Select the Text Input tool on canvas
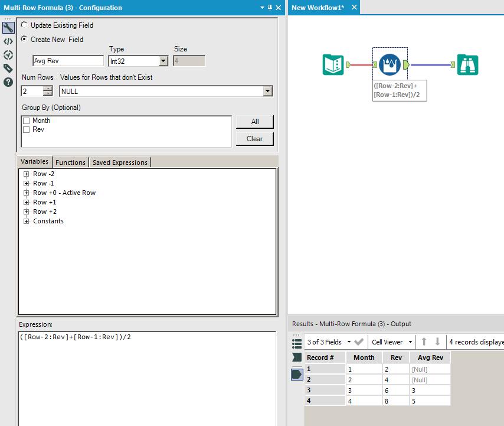The image size is (504, 426). click(x=333, y=64)
